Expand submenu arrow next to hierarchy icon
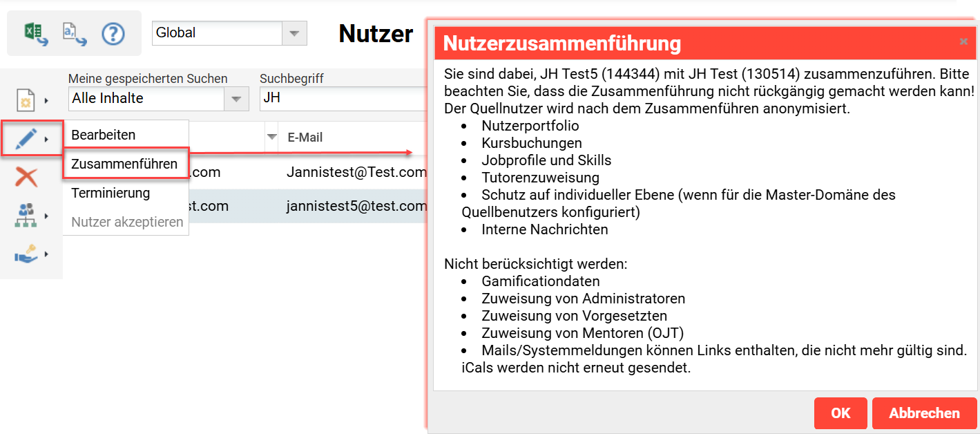 click(x=46, y=216)
